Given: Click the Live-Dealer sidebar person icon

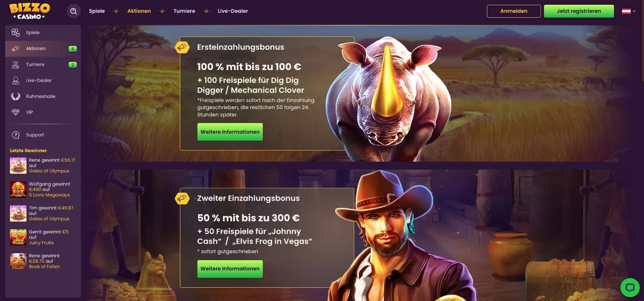Looking at the screenshot, I should tap(15, 80).
